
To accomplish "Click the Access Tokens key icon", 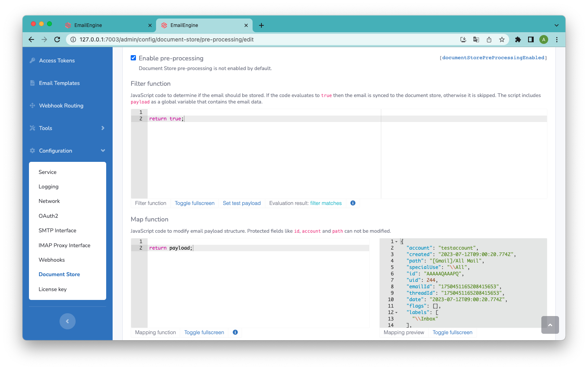I will coord(32,60).
